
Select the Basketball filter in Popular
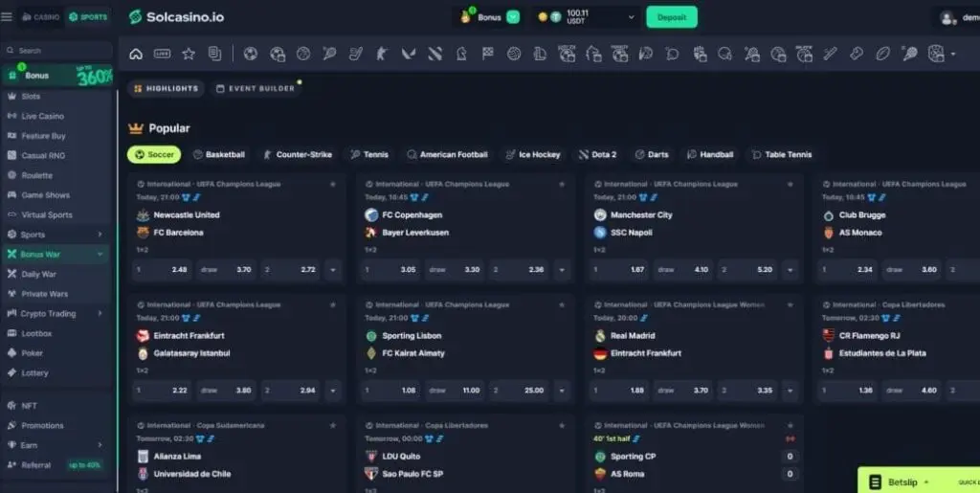pos(219,154)
